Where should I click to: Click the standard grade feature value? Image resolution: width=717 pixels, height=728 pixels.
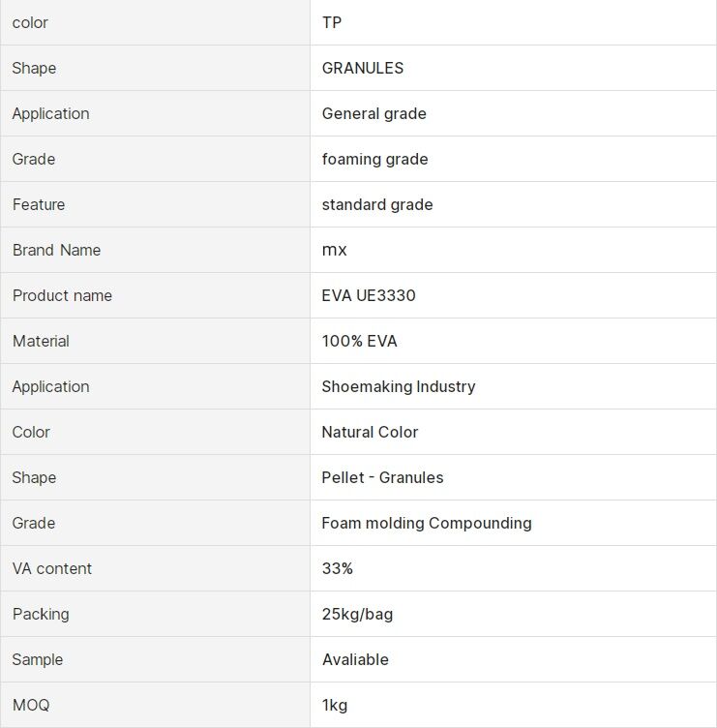377,205
